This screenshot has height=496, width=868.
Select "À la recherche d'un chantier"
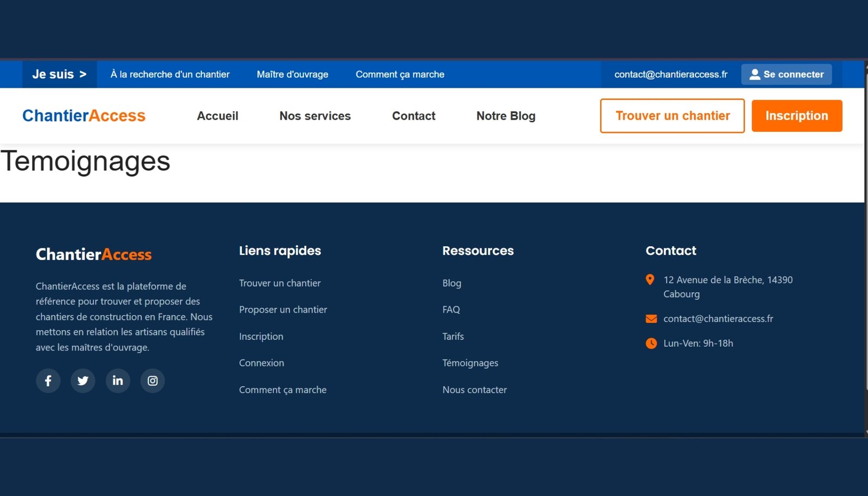(x=170, y=74)
